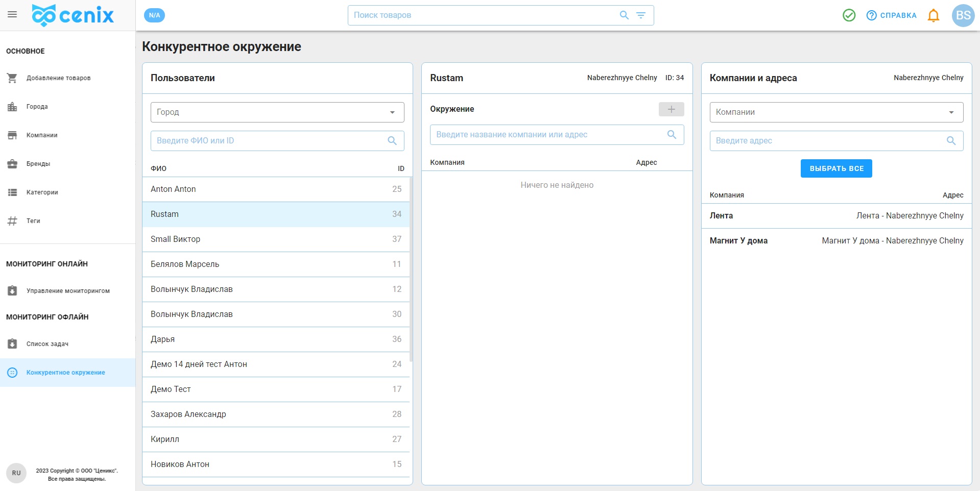Open the hamburger navigation menu
Screen dimensions: 980x491
point(12,15)
